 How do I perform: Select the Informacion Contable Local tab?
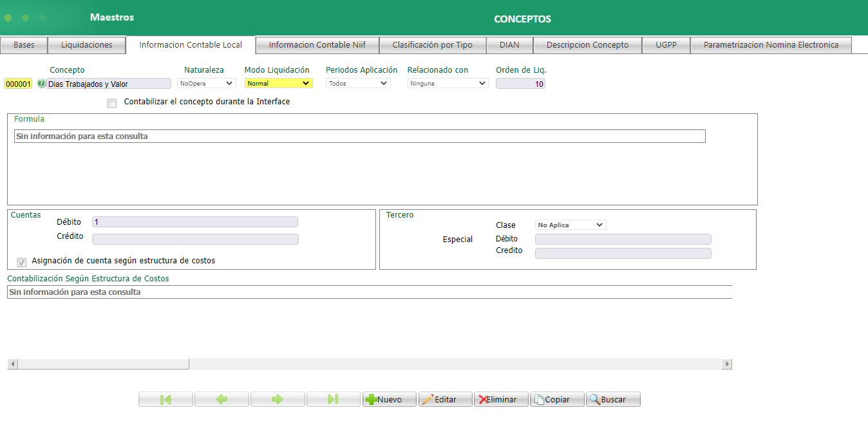pos(191,45)
